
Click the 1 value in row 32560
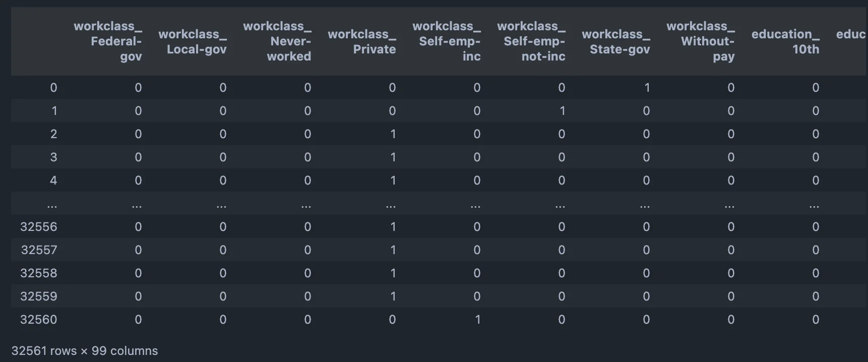click(477, 320)
